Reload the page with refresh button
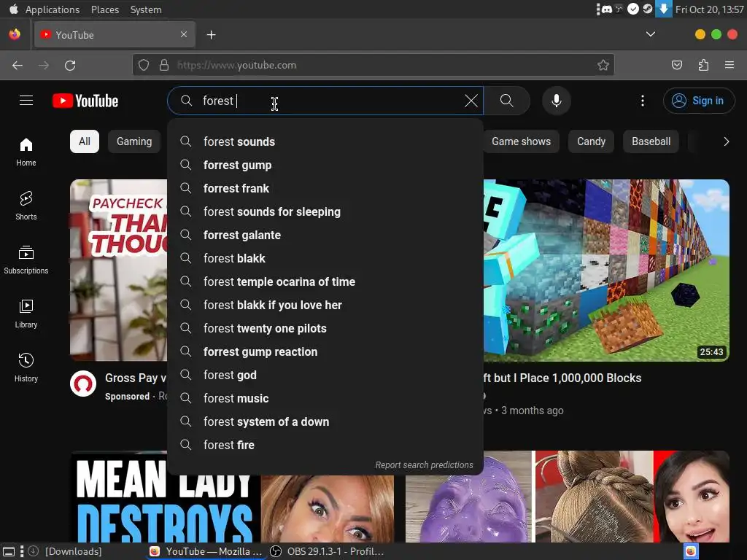This screenshot has height=560, width=747. (x=70, y=65)
